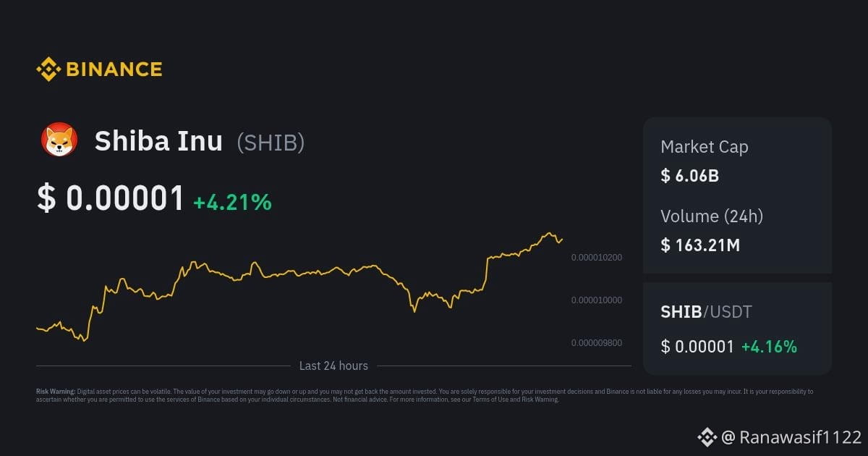Viewport: 868px width, 456px height.
Task: Click the Shiba Inu coin avatar icon
Action: pos(59,140)
